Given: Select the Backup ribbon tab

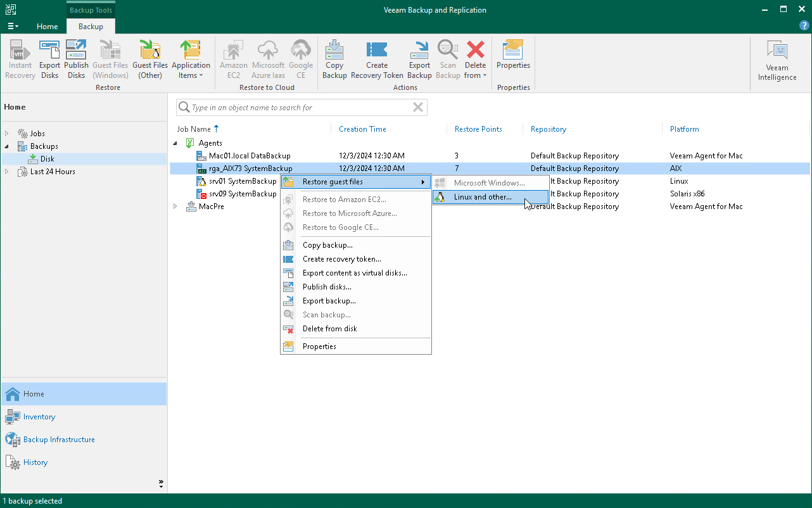Looking at the screenshot, I should (91, 27).
